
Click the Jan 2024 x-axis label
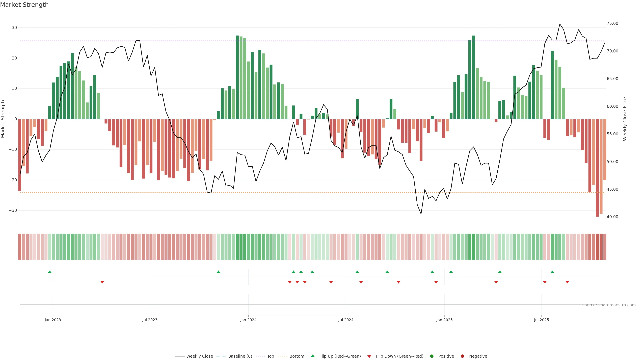(x=248, y=320)
